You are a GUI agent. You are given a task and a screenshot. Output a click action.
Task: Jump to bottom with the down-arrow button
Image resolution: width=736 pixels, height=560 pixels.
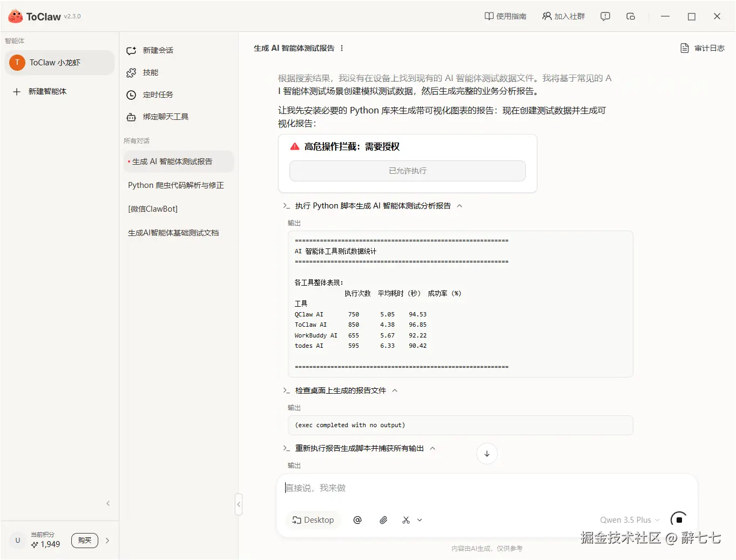click(x=487, y=454)
